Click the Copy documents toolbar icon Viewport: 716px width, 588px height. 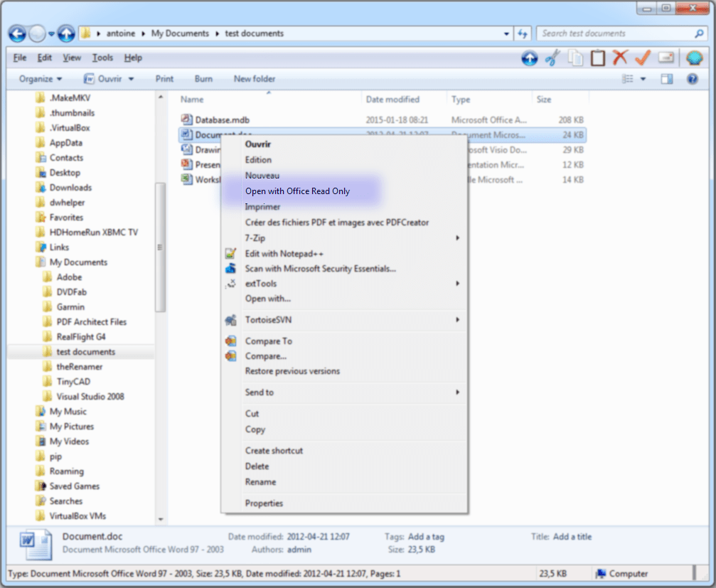click(x=576, y=58)
